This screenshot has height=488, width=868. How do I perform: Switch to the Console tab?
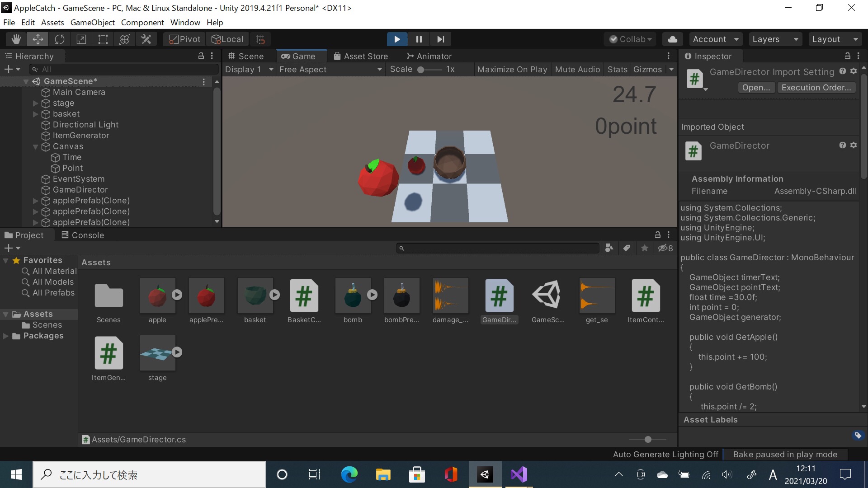coord(83,235)
